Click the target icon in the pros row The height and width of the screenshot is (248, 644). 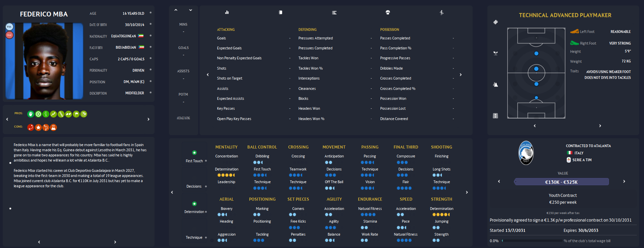point(38,114)
